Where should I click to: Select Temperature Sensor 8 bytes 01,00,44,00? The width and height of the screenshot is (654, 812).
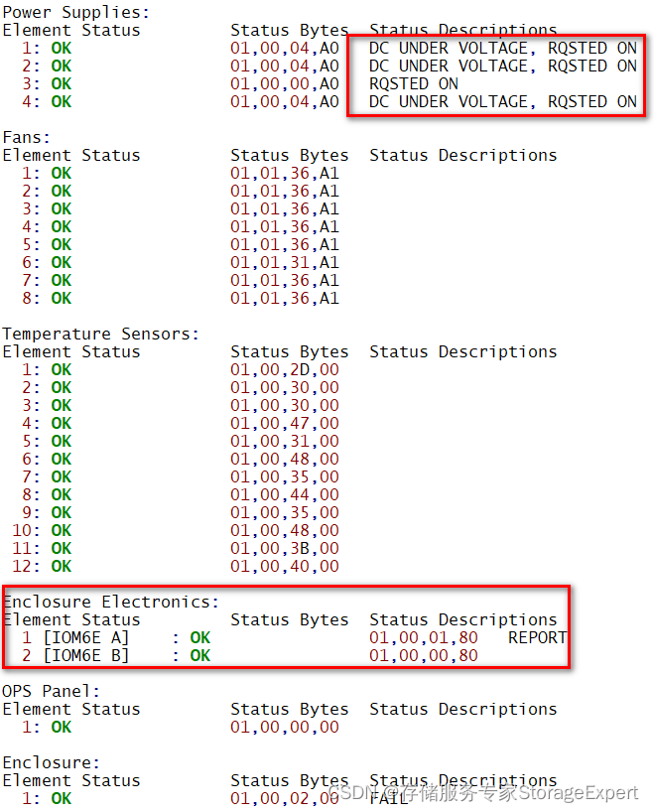pos(285,495)
